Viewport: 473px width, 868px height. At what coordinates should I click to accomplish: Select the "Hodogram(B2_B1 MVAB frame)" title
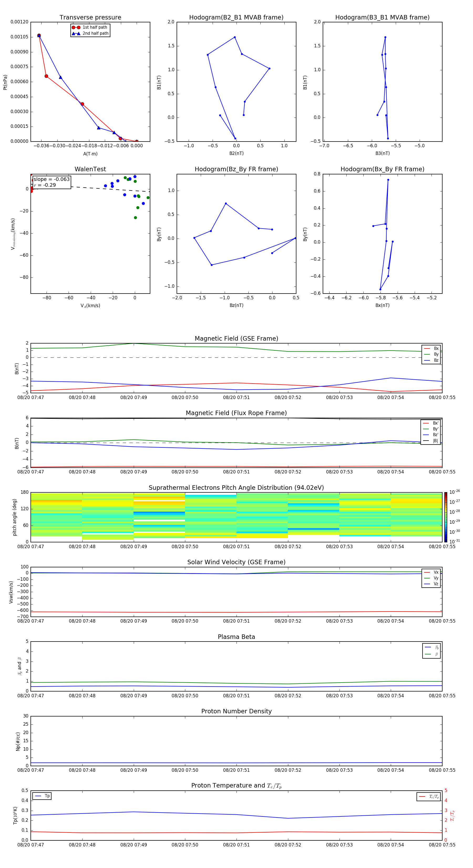(x=236, y=18)
